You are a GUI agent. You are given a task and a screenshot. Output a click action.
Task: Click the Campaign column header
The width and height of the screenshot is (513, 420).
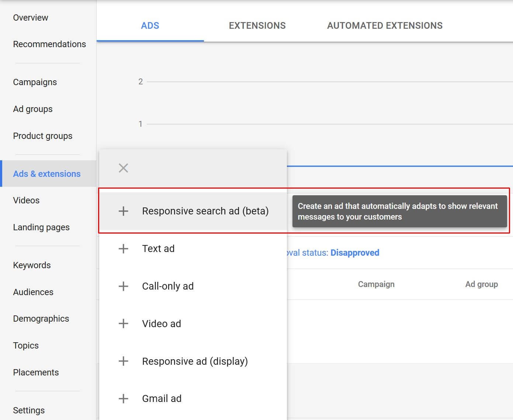click(376, 284)
